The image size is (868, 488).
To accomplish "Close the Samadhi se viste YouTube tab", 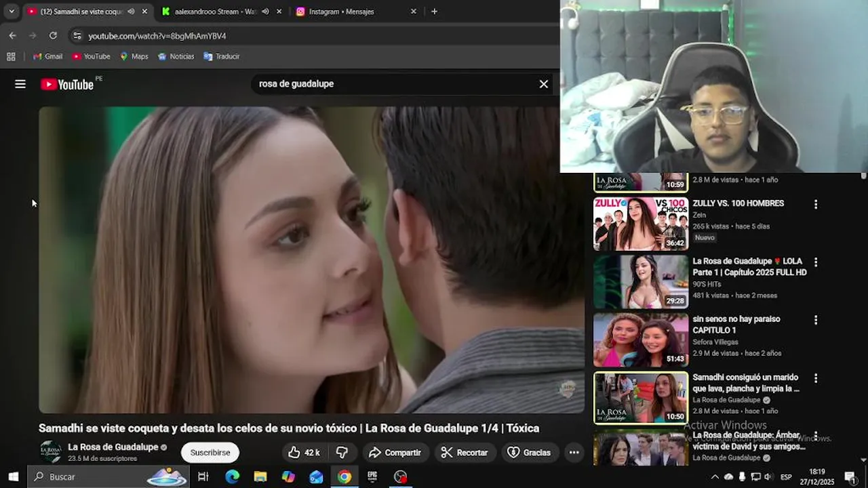I will tap(144, 12).
